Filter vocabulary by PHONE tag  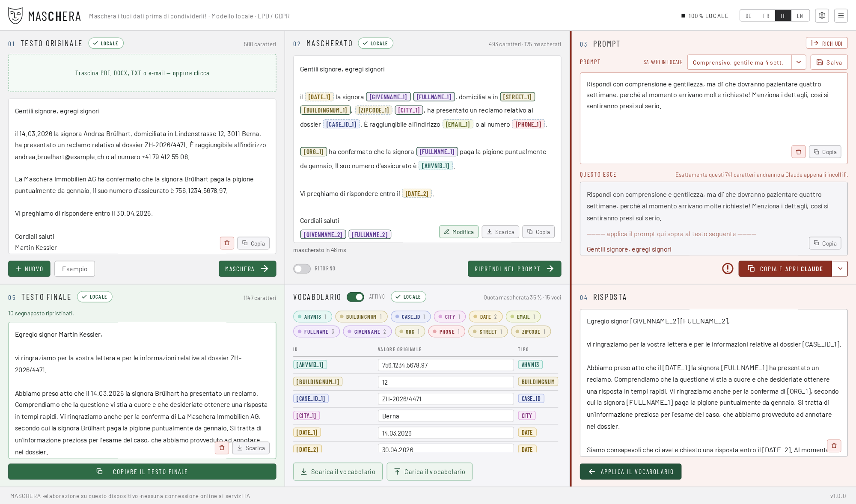coord(446,332)
